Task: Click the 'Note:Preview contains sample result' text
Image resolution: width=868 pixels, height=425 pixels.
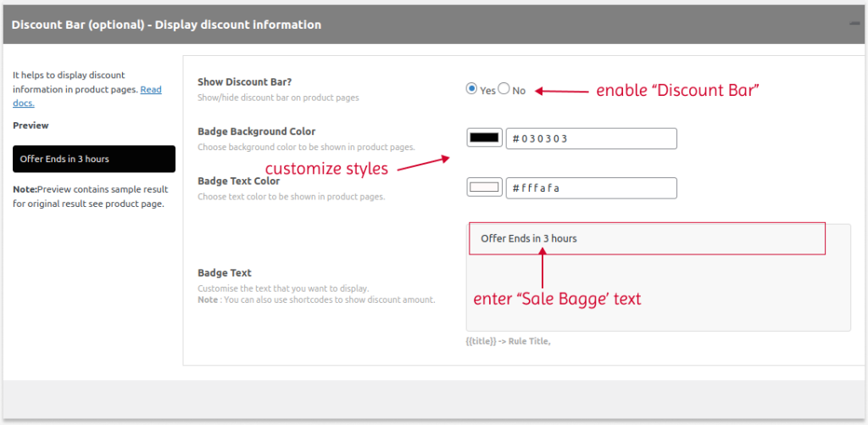Action: 91,196
